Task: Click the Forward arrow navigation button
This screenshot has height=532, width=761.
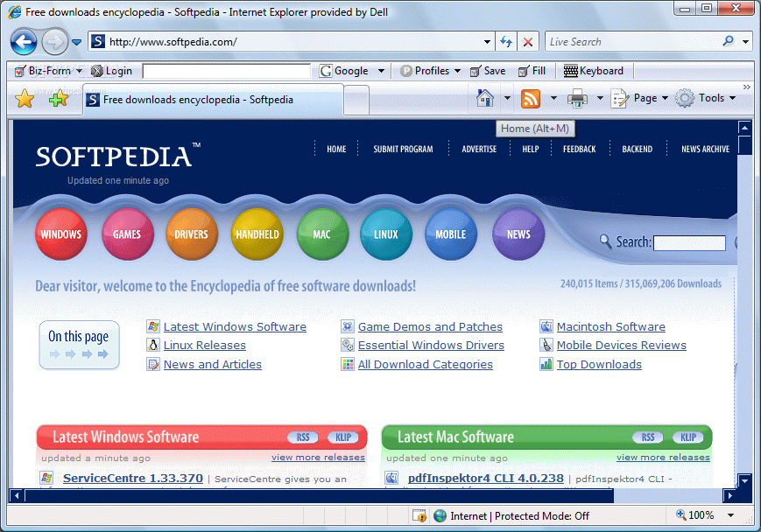Action: click(54, 42)
